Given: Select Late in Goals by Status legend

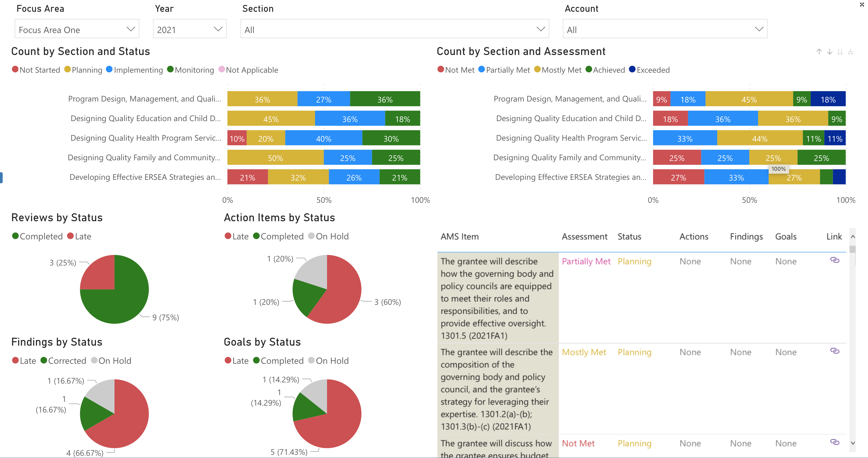Looking at the screenshot, I should (236, 361).
